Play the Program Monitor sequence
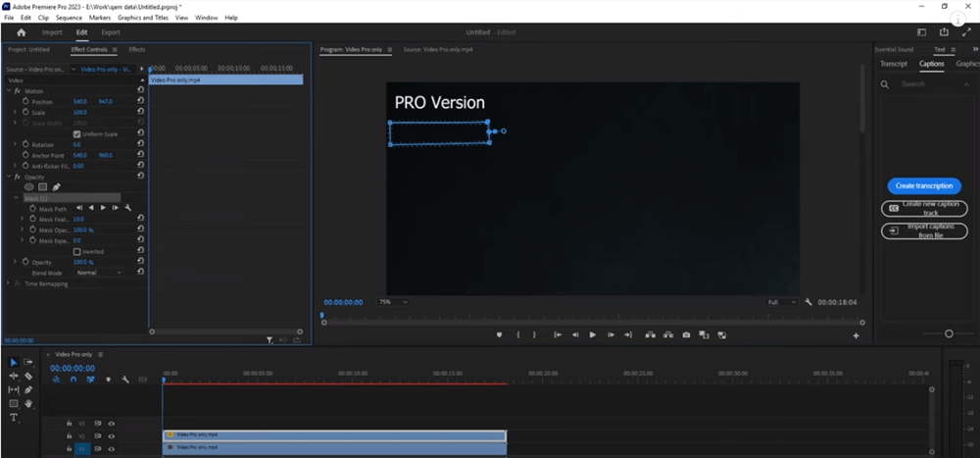This screenshot has width=980, height=458. [x=593, y=335]
